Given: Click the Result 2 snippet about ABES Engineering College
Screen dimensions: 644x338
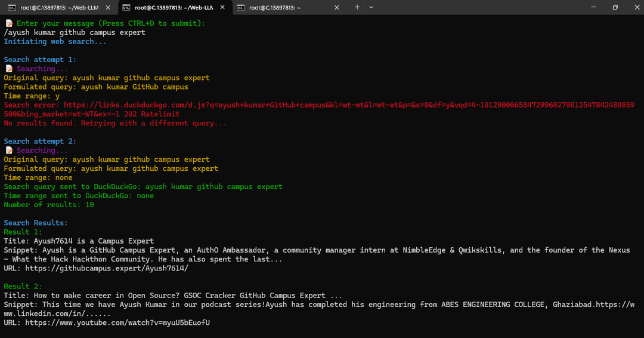Looking at the screenshot, I should click(319, 309).
